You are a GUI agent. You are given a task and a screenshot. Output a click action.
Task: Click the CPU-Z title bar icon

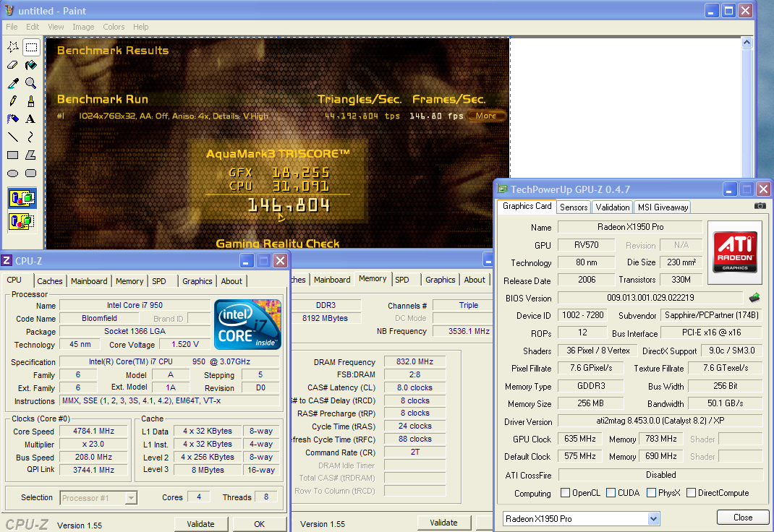tap(7, 260)
